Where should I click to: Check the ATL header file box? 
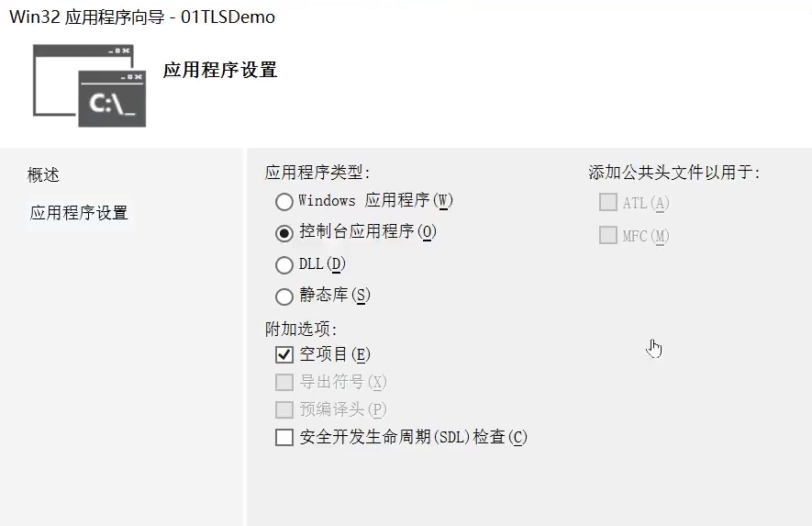(x=607, y=203)
